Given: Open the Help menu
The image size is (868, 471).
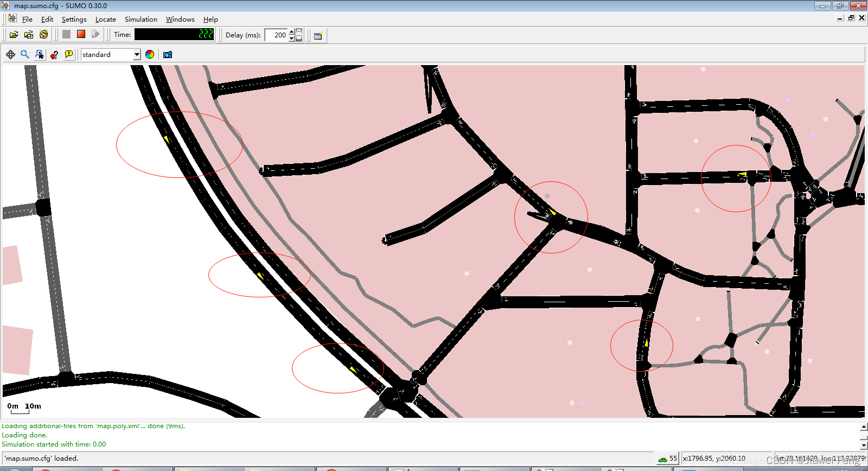Looking at the screenshot, I should pyautogui.click(x=210, y=19).
